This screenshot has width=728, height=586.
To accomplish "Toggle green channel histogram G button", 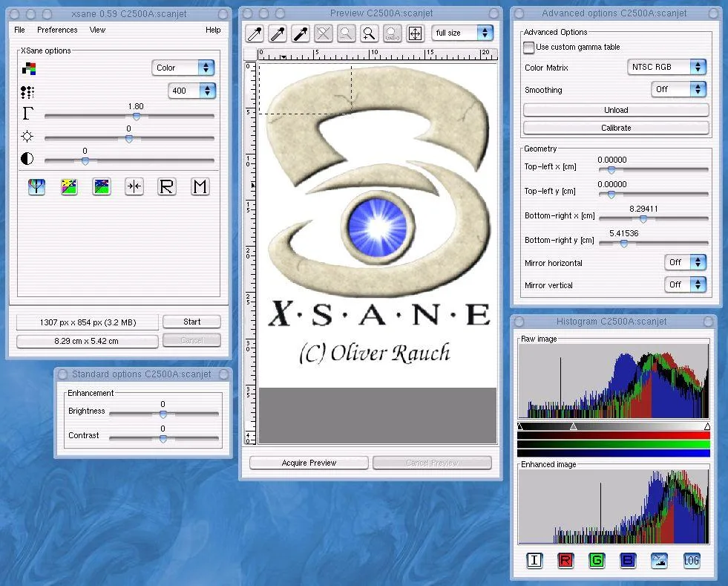I will pyautogui.click(x=597, y=561).
